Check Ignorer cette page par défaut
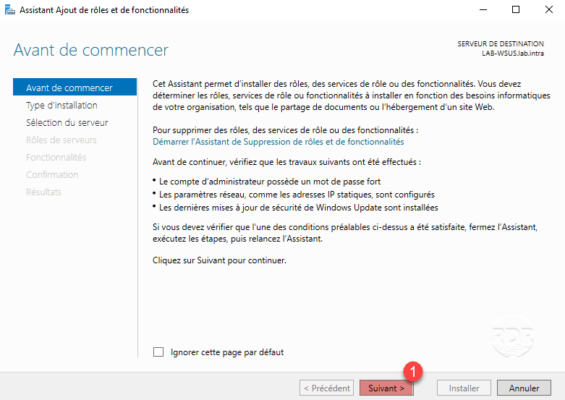The image size is (565, 400). click(x=159, y=352)
